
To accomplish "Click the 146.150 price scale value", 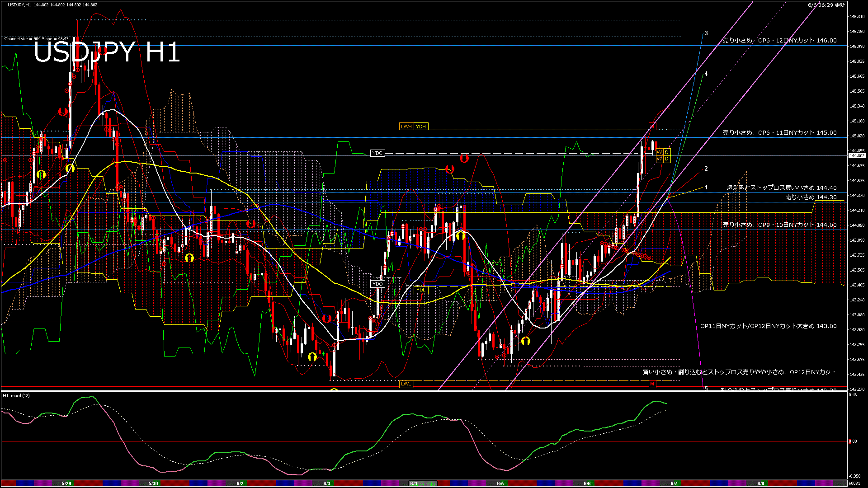I will (x=857, y=32).
